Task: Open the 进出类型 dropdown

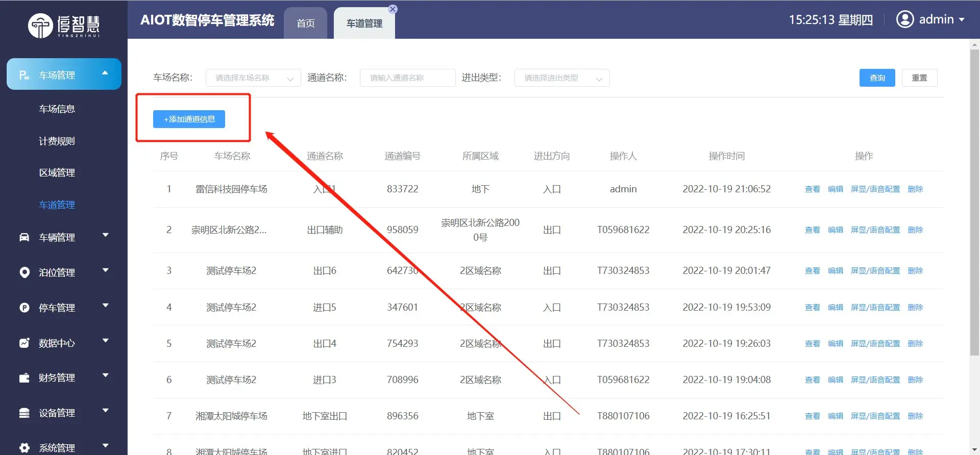Action: point(562,78)
